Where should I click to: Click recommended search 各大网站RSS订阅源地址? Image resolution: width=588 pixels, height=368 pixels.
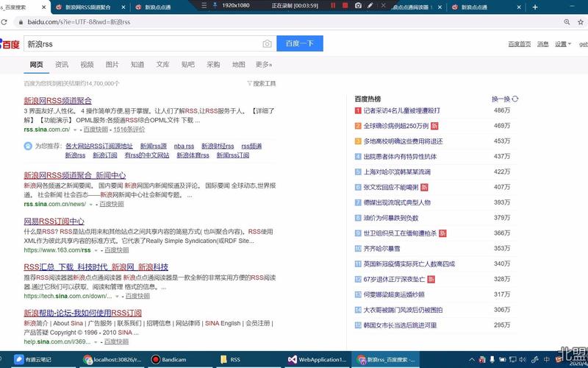(99, 146)
